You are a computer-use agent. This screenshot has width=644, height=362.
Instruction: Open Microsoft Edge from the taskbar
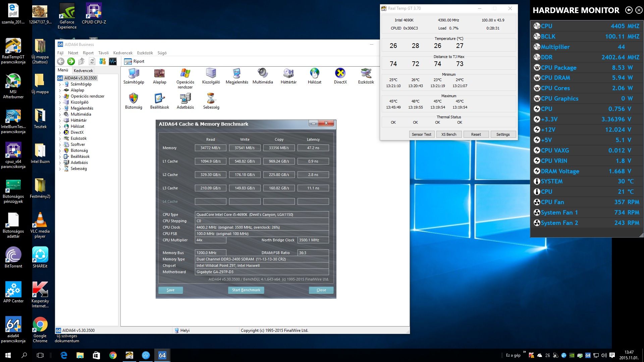pyautogui.click(x=64, y=355)
